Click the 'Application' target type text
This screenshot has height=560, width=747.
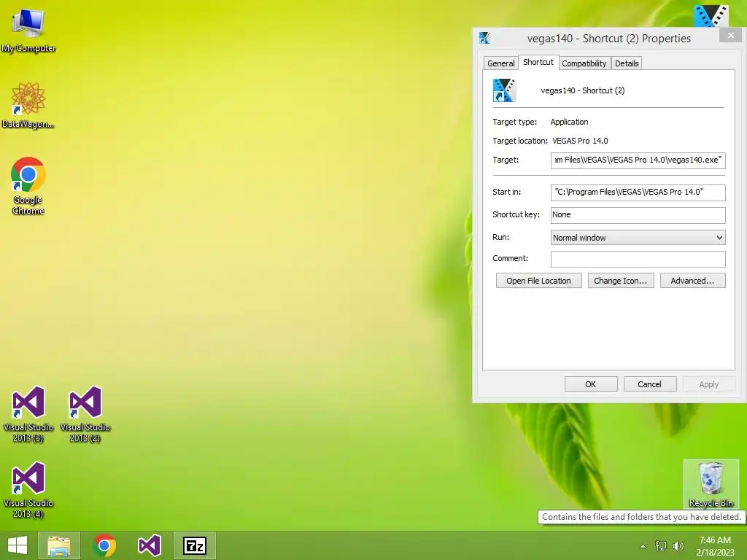569,122
